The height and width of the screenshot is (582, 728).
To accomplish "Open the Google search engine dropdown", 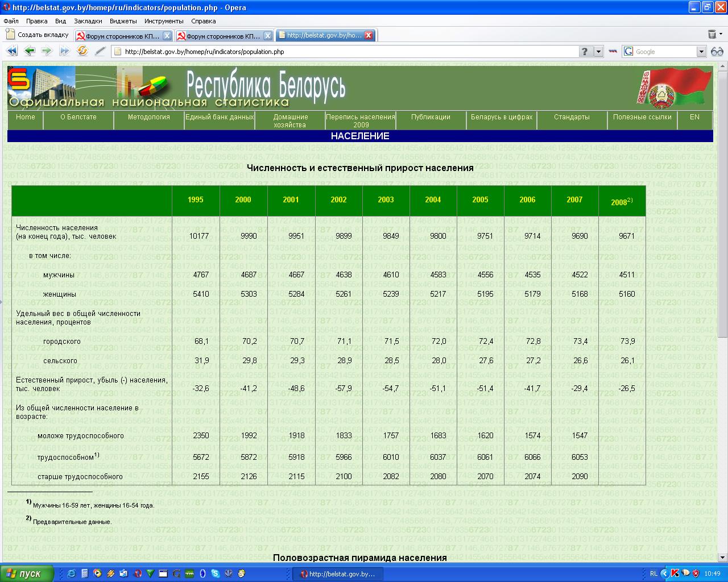I will tap(701, 52).
